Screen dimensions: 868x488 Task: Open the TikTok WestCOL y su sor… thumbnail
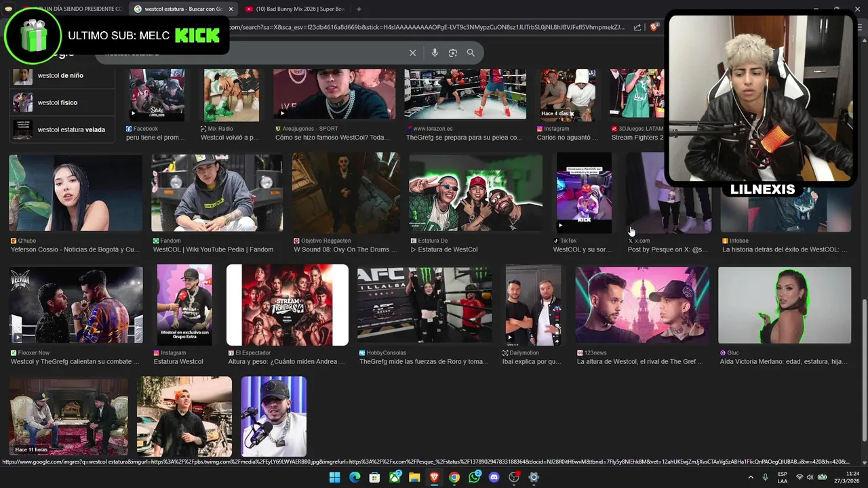(584, 193)
